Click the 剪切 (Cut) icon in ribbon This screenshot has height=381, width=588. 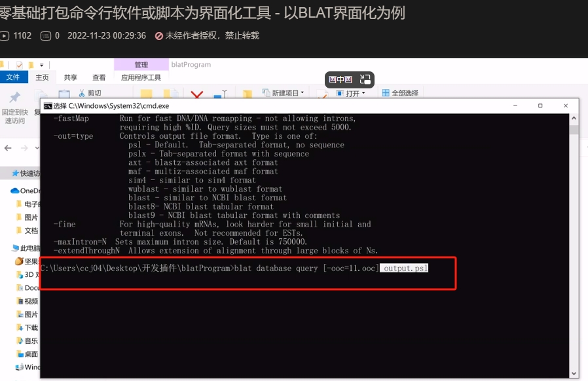point(83,94)
